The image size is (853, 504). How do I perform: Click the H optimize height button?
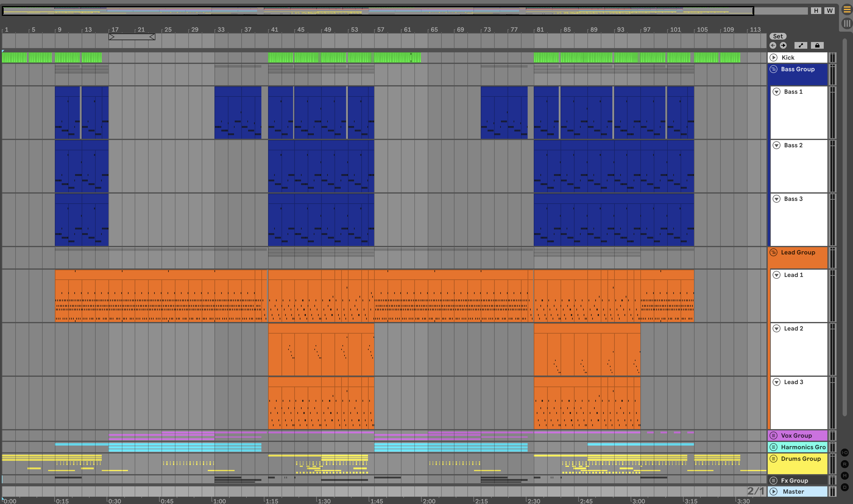pos(816,11)
